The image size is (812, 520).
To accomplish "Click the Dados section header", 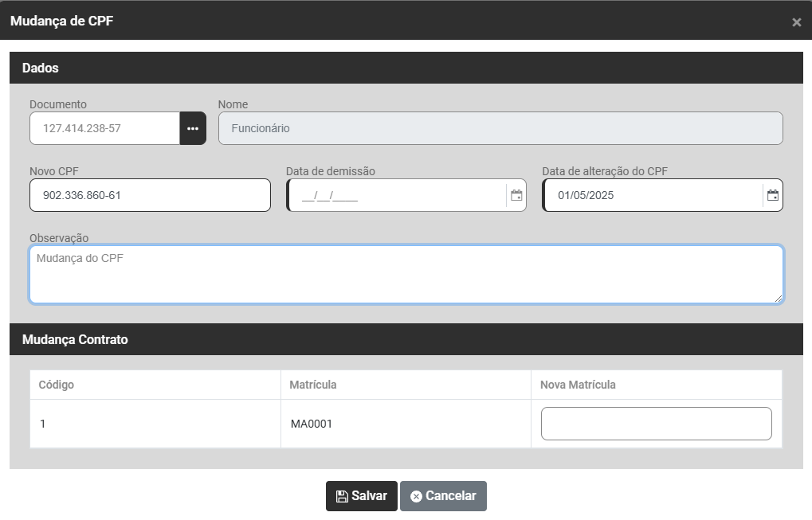I will [406, 68].
